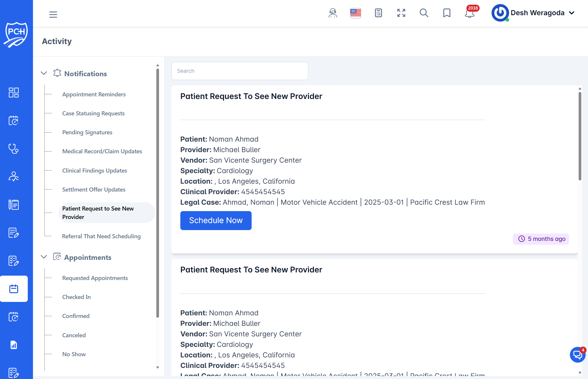Click the Schedule Now button

(x=216, y=220)
